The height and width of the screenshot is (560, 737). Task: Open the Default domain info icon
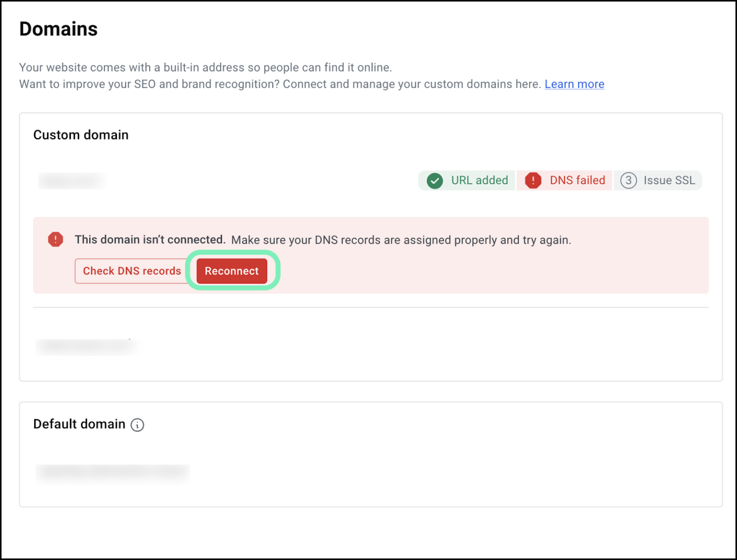pos(137,425)
